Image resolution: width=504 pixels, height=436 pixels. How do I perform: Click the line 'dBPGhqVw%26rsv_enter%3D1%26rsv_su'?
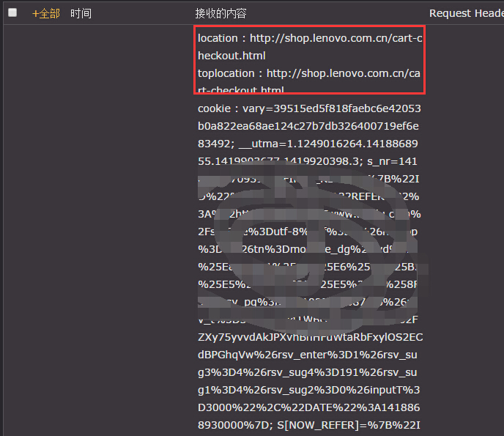coord(307,355)
